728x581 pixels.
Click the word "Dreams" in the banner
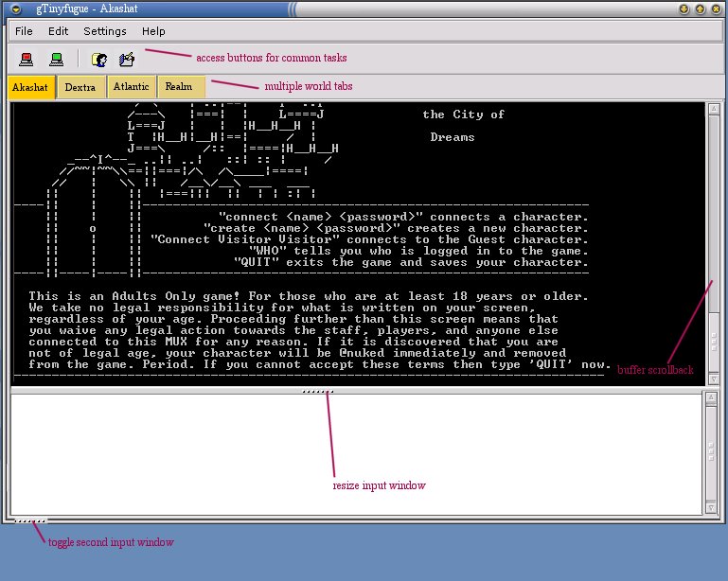(453, 137)
